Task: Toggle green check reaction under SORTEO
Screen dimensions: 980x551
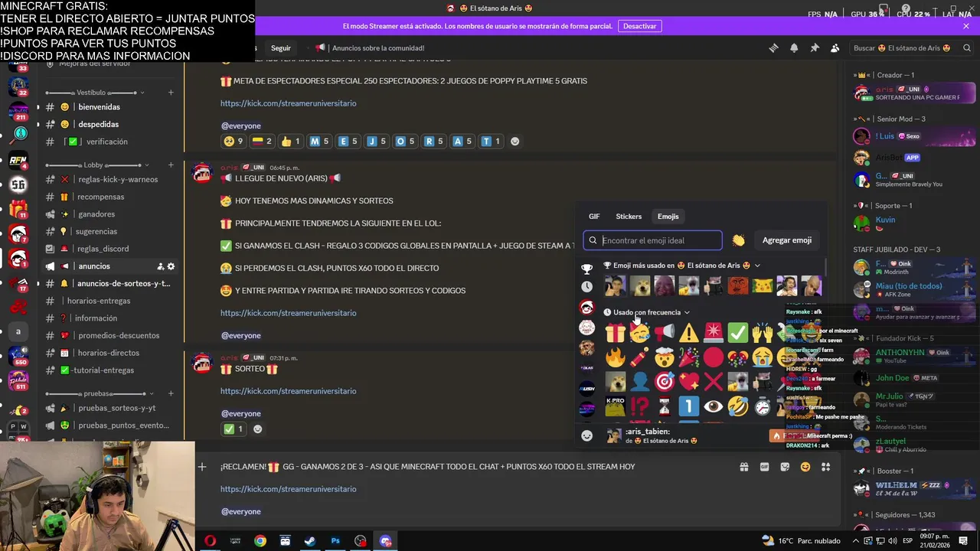Action: tap(233, 429)
